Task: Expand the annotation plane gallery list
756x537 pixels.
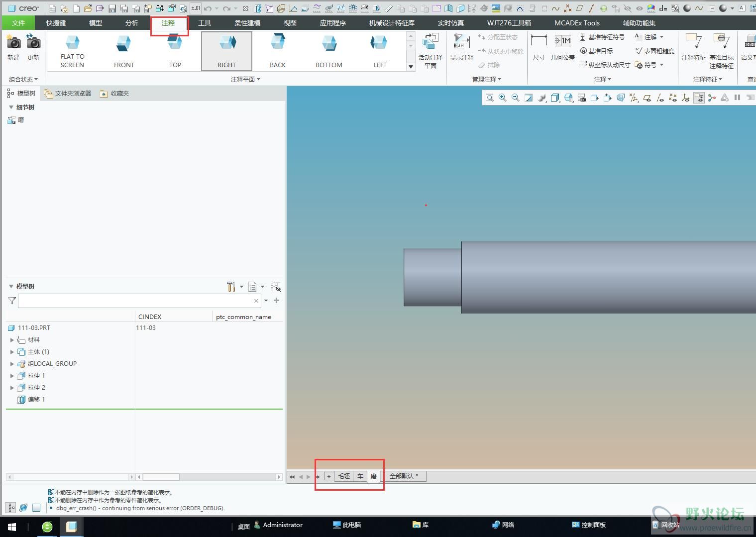Action: click(411, 67)
